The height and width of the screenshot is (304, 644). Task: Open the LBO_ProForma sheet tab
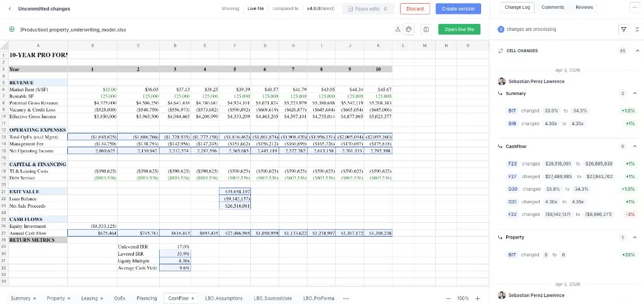pyautogui.click(x=319, y=298)
